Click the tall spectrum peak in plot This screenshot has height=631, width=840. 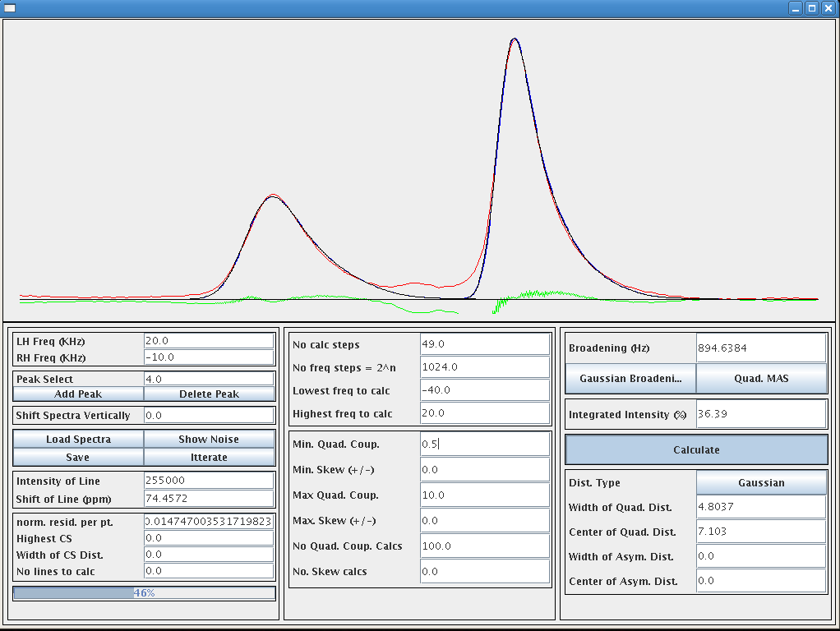pos(515,39)
